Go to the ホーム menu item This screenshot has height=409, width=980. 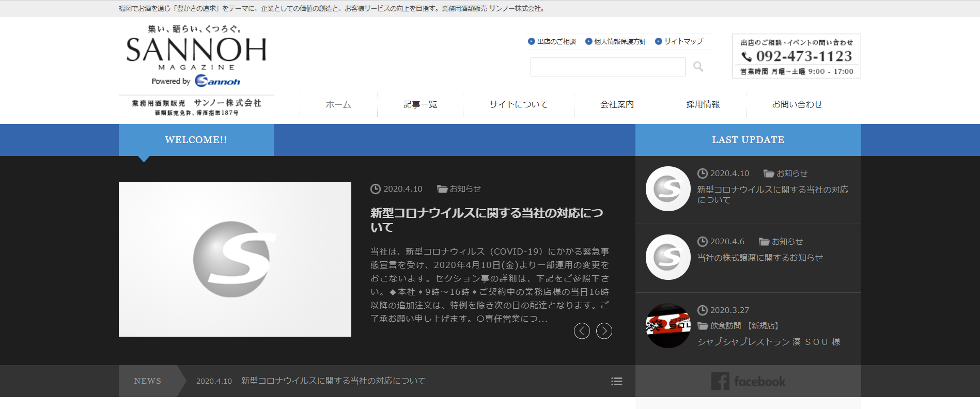pos(338,104)
